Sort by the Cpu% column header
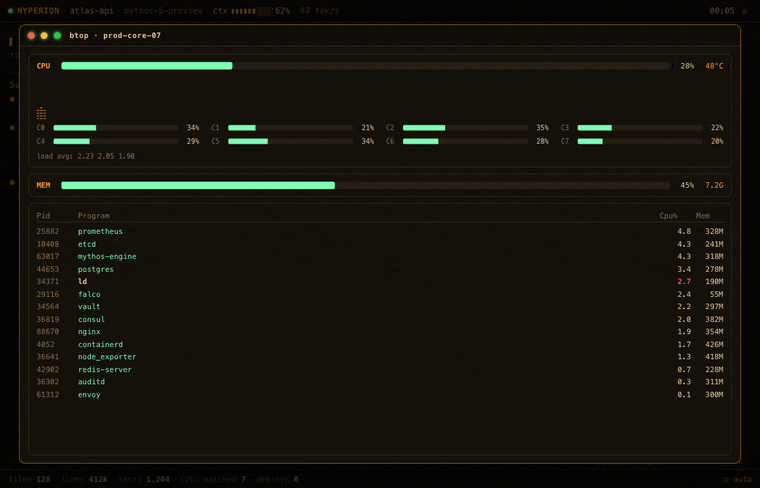The image size is (760, 488). point(668,216)
